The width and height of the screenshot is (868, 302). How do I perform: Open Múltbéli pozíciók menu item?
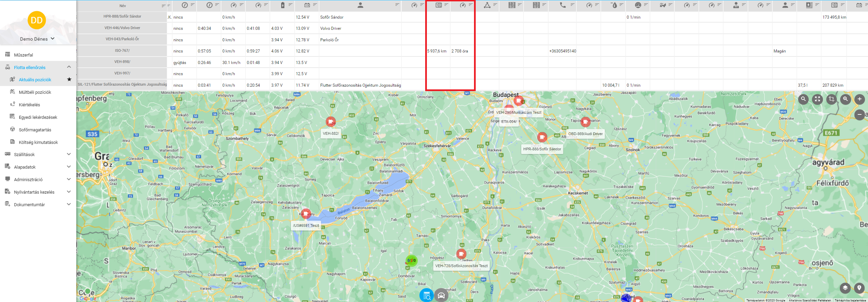tap(35, 92)
